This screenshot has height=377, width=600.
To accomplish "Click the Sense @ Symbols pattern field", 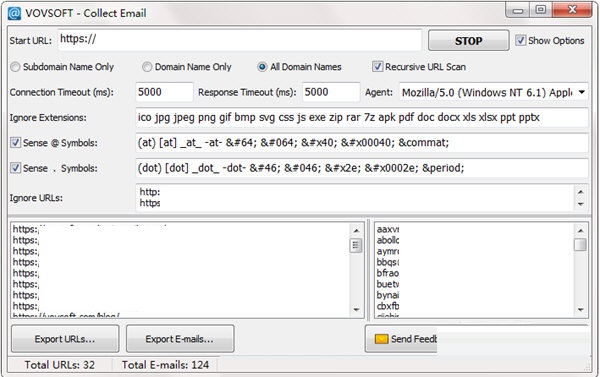I will click(362, 143).
